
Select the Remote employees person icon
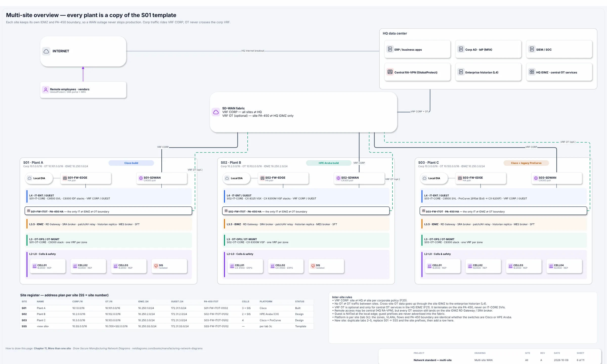pos(46,90)
